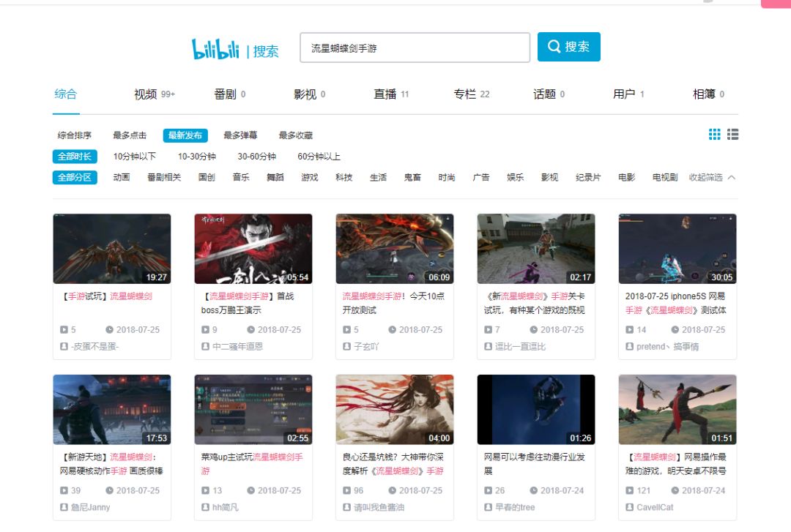
Task: Open the 【手游试玩】流星蝴蝶剑 title
Action: click(106, 296)
